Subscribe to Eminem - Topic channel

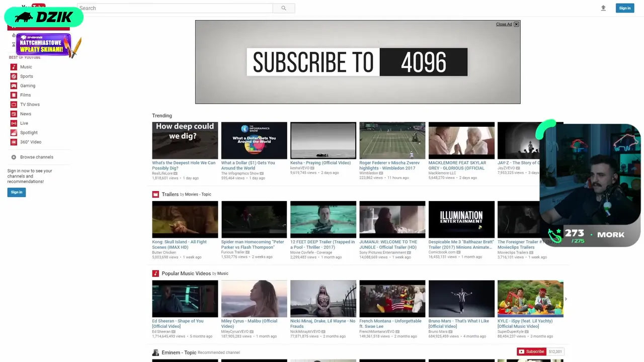[531, 351]
